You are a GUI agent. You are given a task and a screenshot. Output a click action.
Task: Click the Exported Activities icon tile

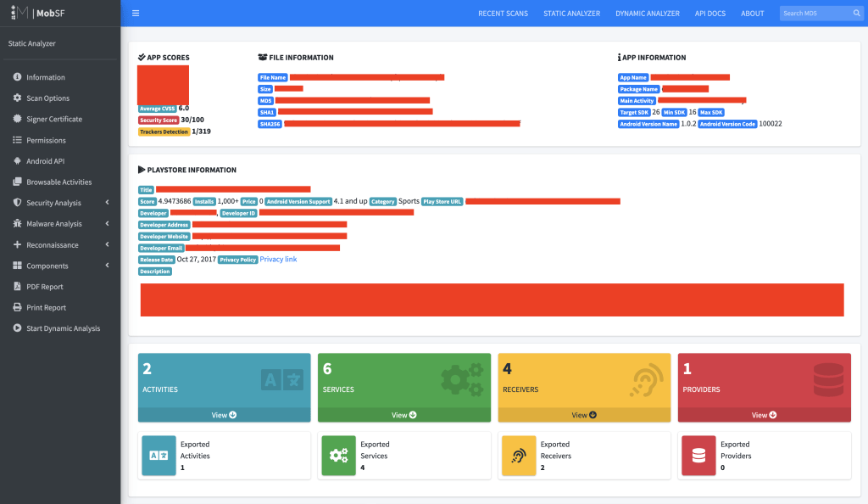click(x=159, y=456)
